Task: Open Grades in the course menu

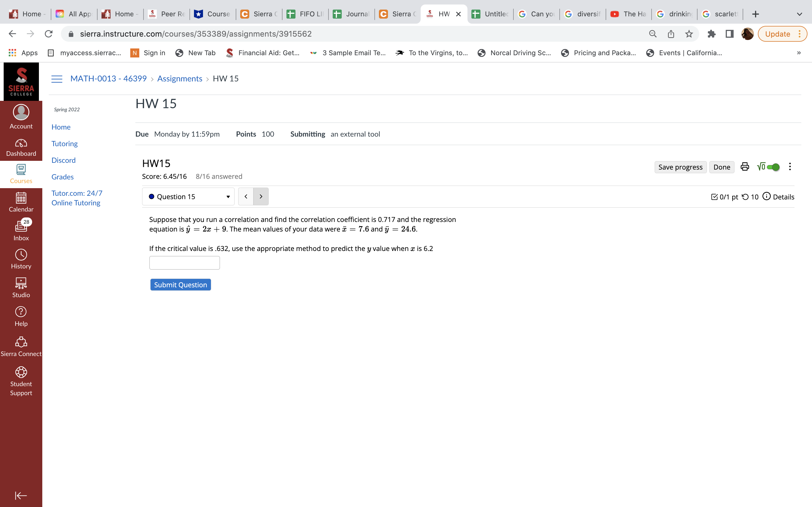Action: 62,177
